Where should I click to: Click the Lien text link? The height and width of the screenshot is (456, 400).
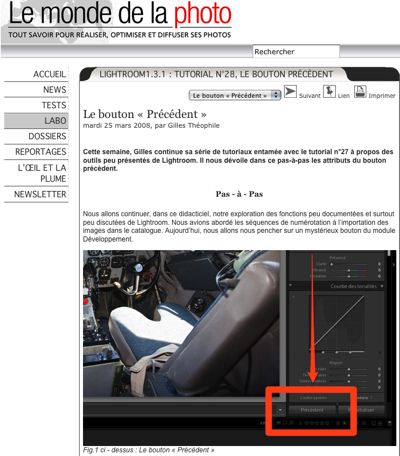pos(344,96)
